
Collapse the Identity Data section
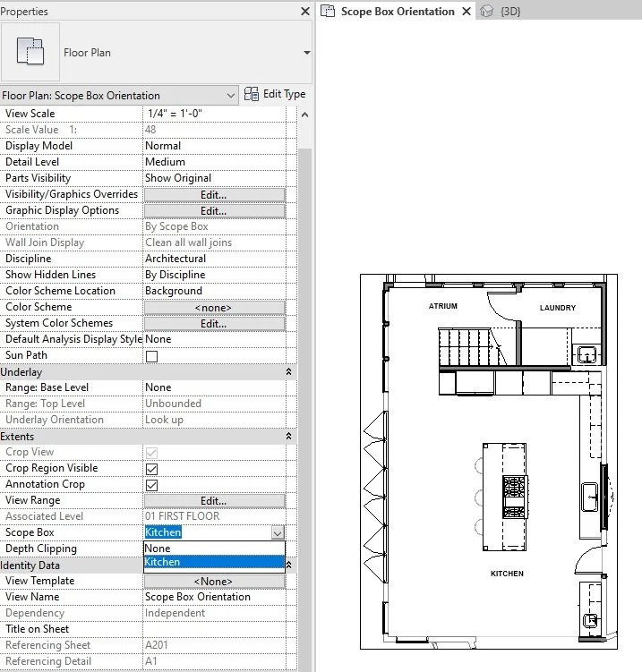coord(289,565)
